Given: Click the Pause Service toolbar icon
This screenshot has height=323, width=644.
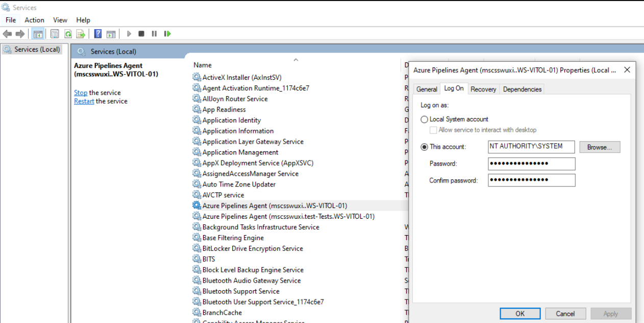Looking at the screenshot, I should click(x=154, y=34).
